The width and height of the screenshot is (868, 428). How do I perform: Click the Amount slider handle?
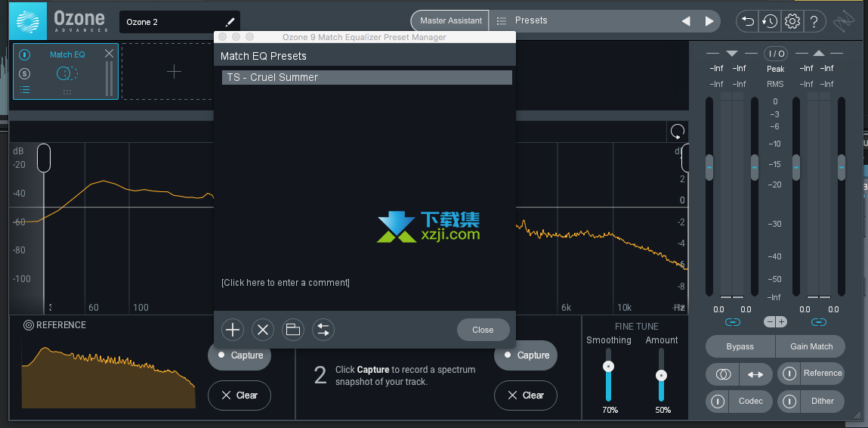click(x=661, y=376)
